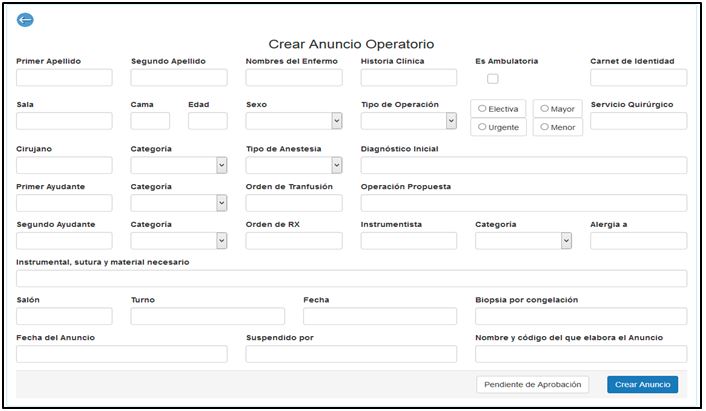
Task: Open the Instrumentista Categoría dropdown
Action: [x=523, y=240]
